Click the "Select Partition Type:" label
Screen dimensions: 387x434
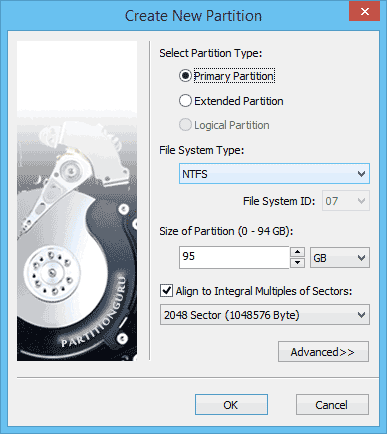(211, 53)
